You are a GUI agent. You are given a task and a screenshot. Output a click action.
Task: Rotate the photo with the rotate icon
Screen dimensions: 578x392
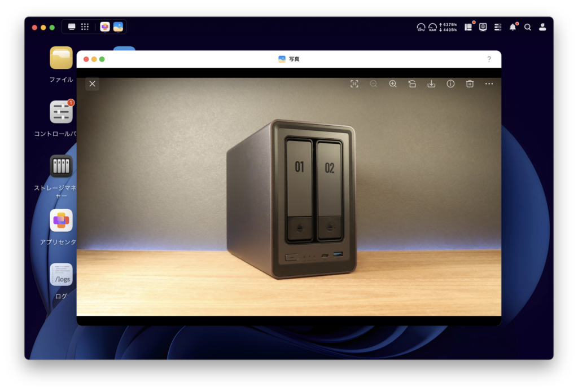(x=412, y=84)
